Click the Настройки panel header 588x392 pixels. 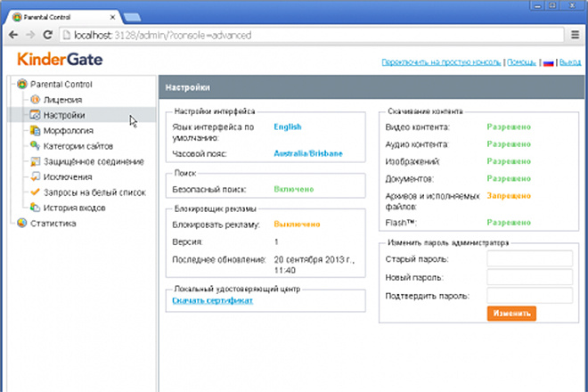coord(372,87)
